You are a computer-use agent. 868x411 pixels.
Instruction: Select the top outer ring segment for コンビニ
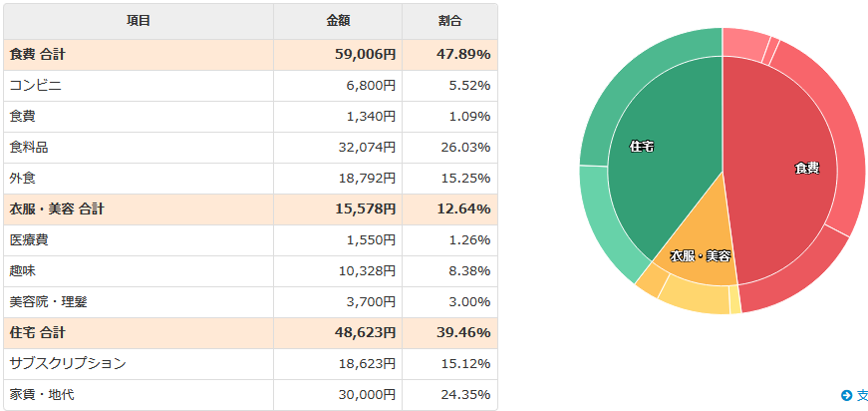click(743, 42)
